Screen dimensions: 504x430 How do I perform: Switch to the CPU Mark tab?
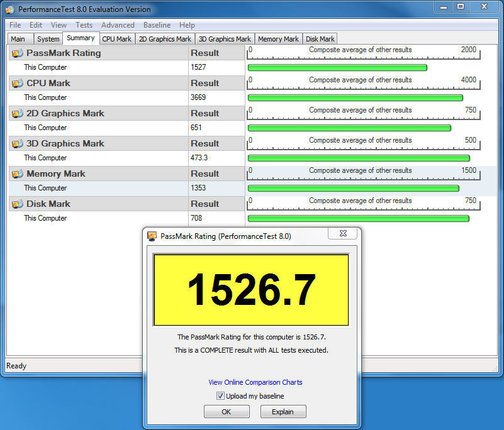pos(117,39)
